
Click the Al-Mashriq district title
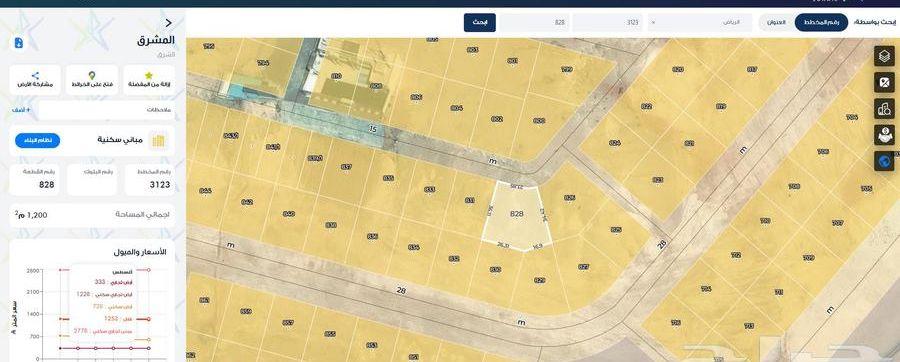click(x=156, y=41)
